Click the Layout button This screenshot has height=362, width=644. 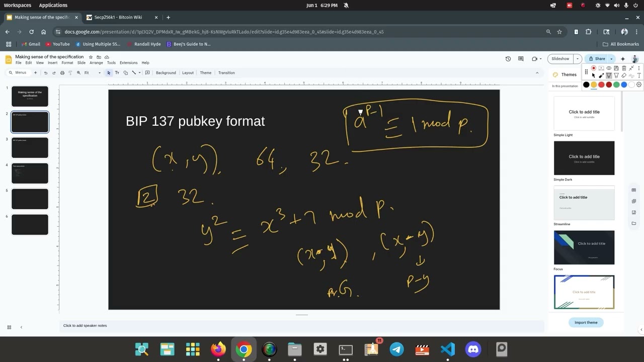pyautogui.click(x=188, y=73)
